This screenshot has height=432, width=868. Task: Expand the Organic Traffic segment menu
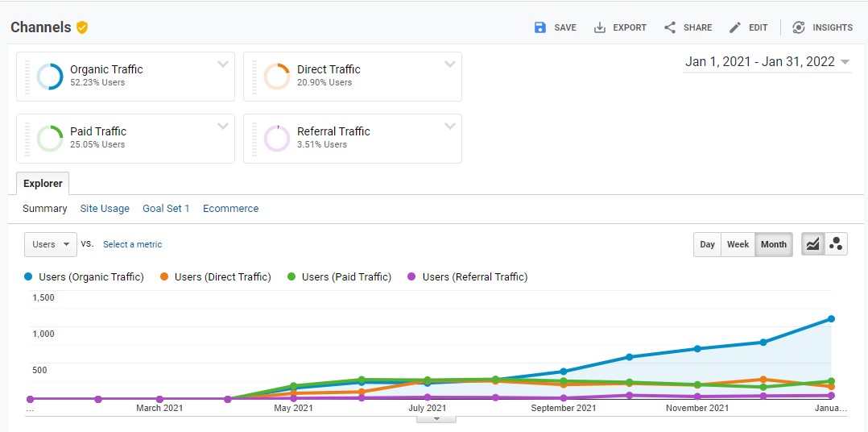223,64
